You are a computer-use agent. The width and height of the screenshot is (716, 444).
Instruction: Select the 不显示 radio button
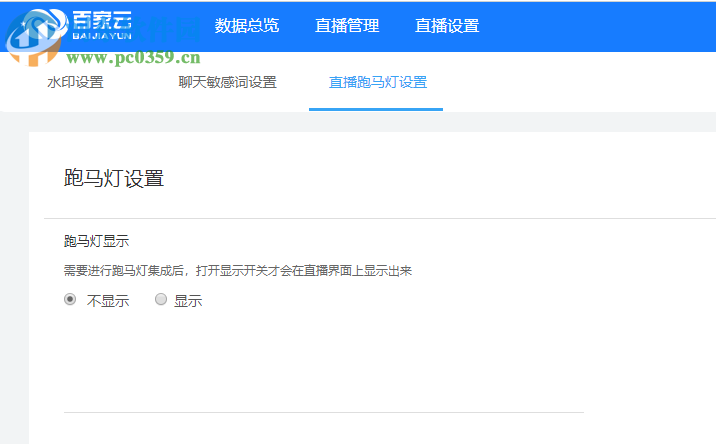coord(70,299)
